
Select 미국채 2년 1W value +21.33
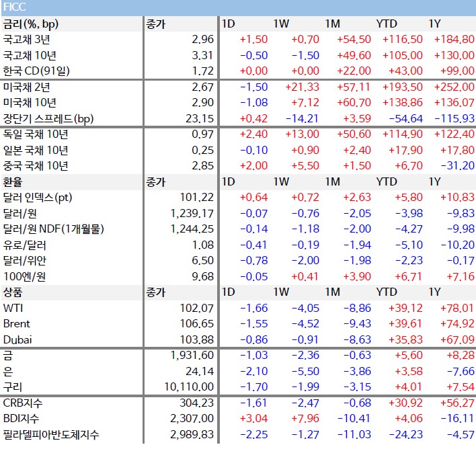pyautogui.click(x=302, y=87)
